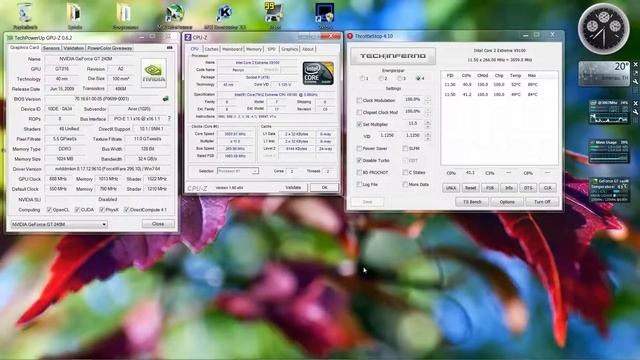Switch to Sensors tab in GPU-Z
The image size is (640, 360).
tap(51, 48)
